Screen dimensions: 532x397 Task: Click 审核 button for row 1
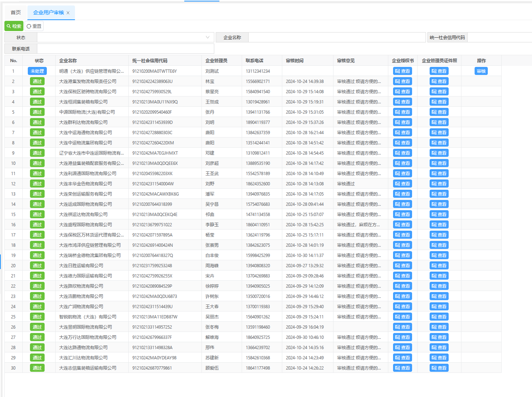[481, 71]
